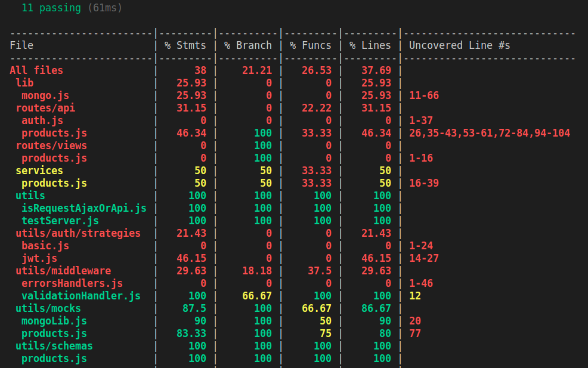This screenshot has height=368, width=588.
Task: Select the validationHandler.js file entry
Action: click(81, 296)
